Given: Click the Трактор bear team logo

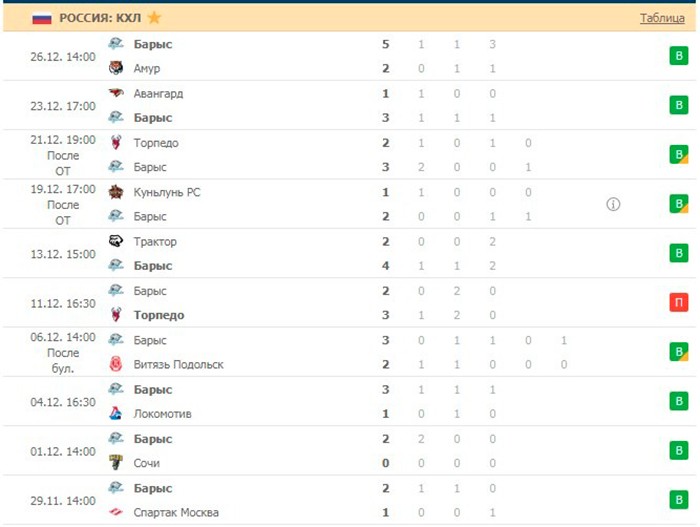Looking at the screenshot, I should tap(116, 241).
